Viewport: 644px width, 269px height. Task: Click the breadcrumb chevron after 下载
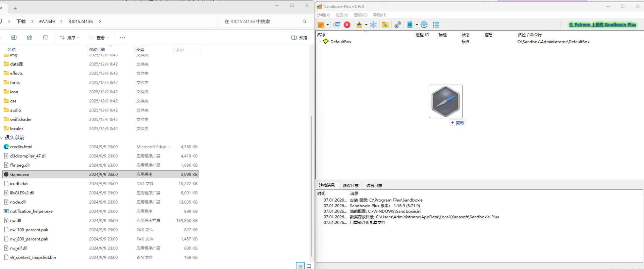tap(32, 21)
